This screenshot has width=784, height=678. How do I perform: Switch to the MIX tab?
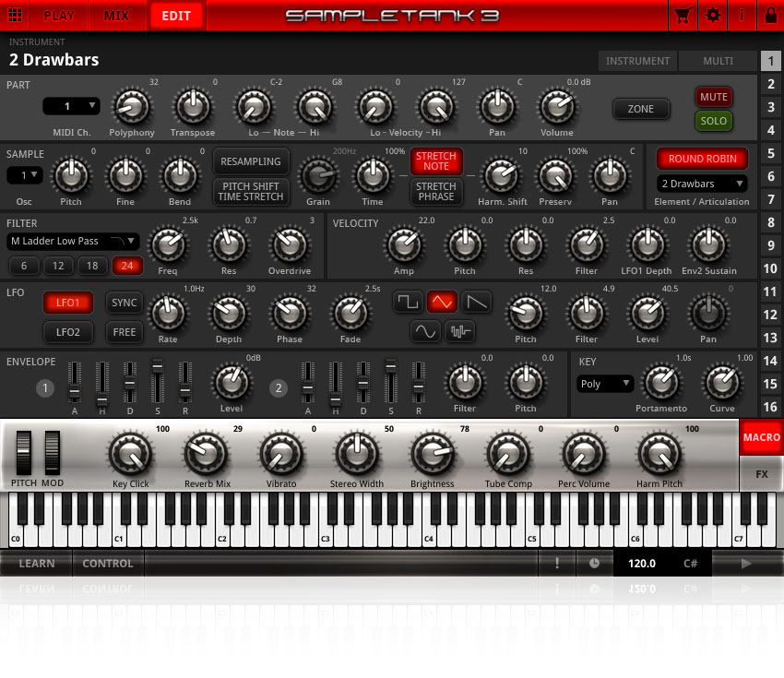coord(116,15)
